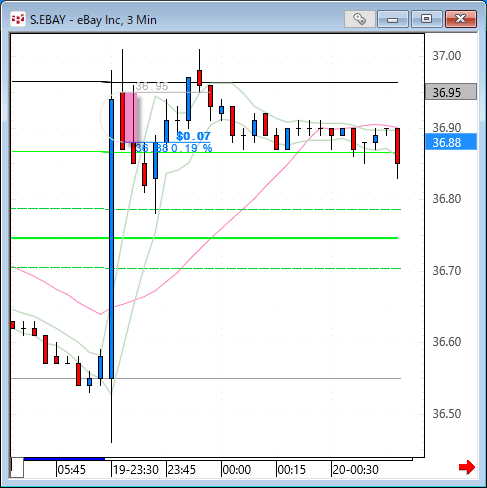The image size is (487, 488).
Task: Click the 36.50 price scale label
Action: point(447,414)
